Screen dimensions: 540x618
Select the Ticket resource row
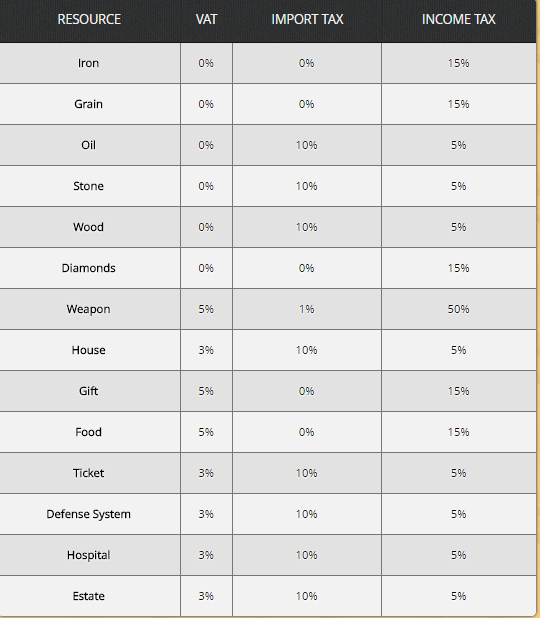268,473
